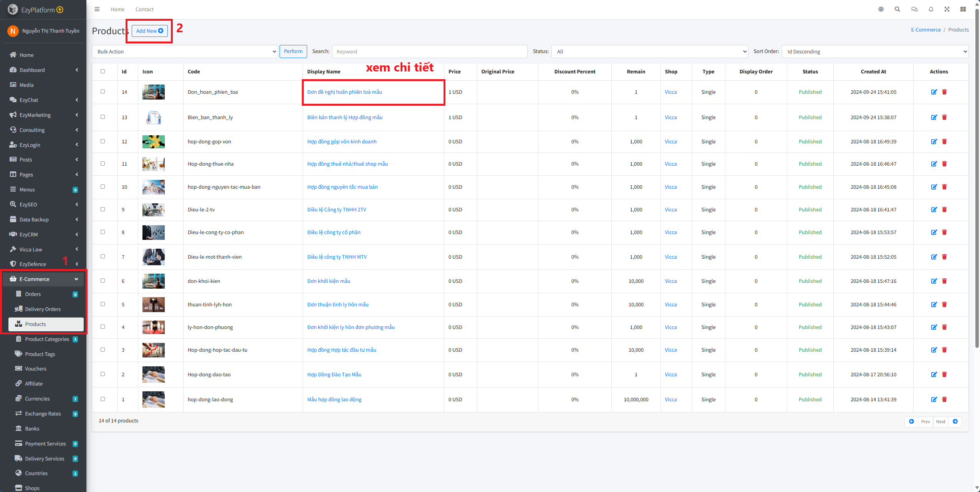Open Product Categories in the sidebar
Screen dimensions: 980x492
47,339
